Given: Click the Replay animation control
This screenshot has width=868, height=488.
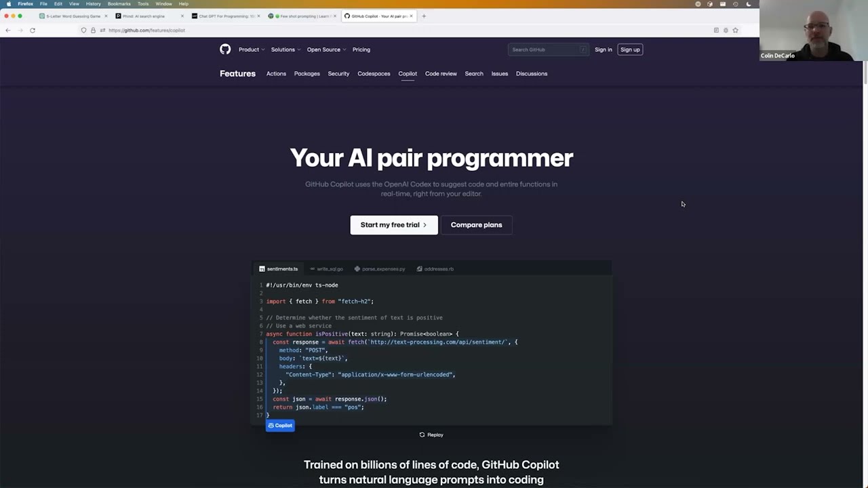Looking at the screenshot, I should (431, 434).
